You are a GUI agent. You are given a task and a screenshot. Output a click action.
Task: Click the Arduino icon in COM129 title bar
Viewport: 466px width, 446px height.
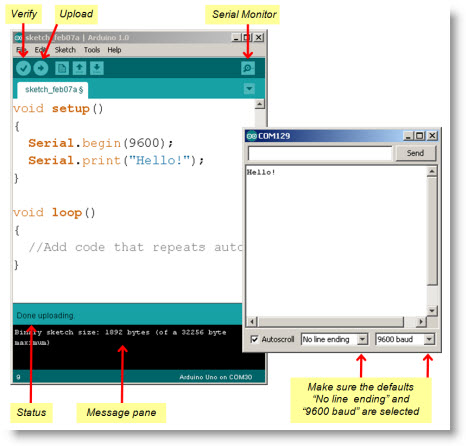252,136
